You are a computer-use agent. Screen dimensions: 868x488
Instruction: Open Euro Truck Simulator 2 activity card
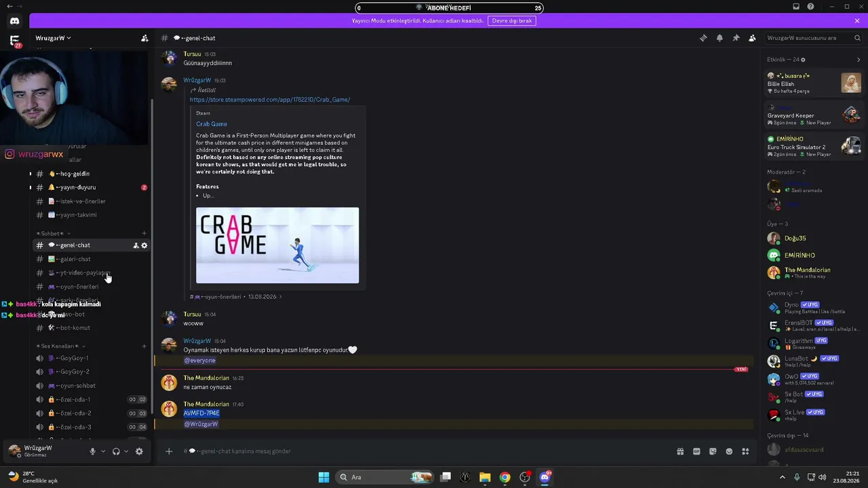(x=814, y=146)
